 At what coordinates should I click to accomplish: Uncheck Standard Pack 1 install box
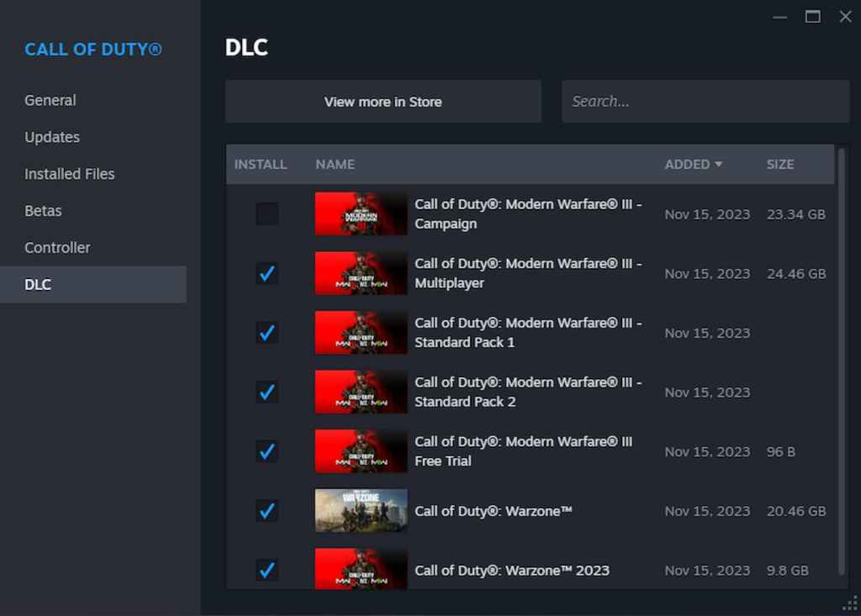point(267,333)
